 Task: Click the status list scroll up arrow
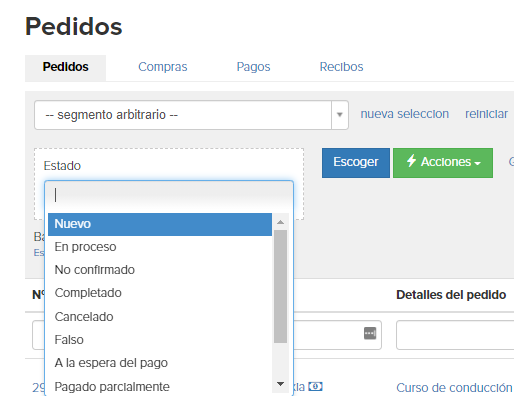[x=280, y=222]
